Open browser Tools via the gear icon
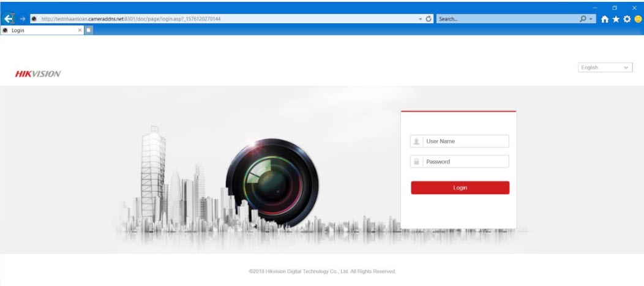 coord(627,19)
